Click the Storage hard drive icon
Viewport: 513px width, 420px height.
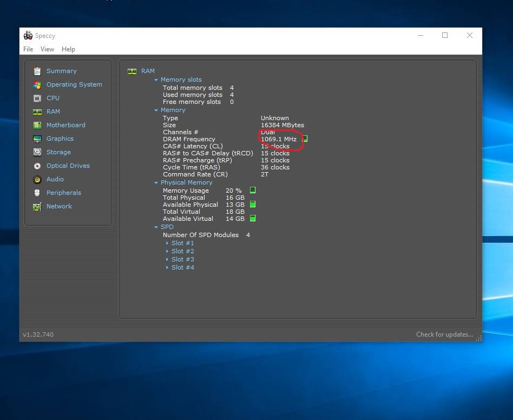(x=37, y=152)
